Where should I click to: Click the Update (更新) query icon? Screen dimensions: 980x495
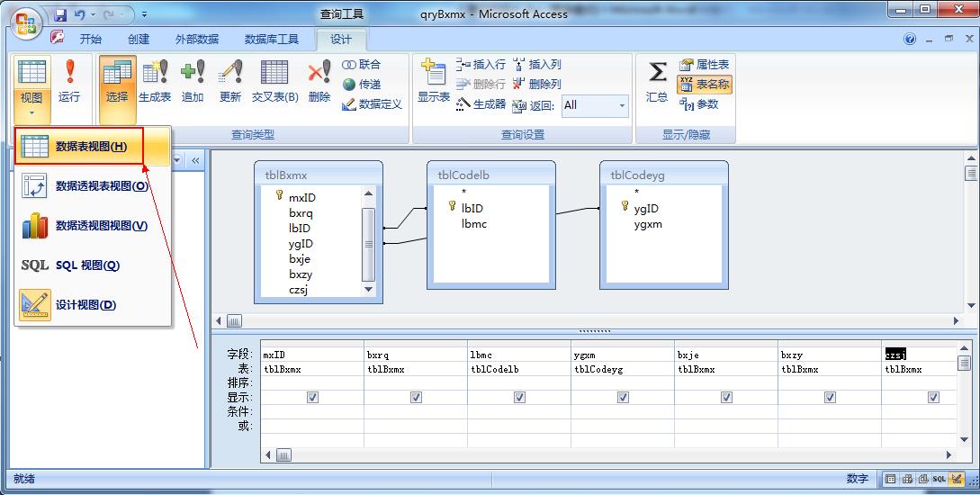pyautogui.click(x=230, y=82)
